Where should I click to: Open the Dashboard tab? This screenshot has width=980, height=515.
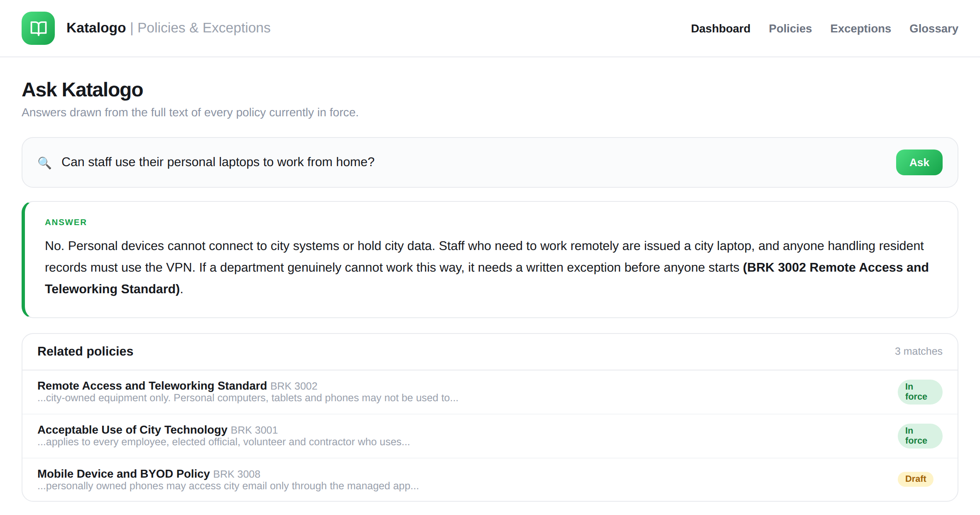(720, 28)
